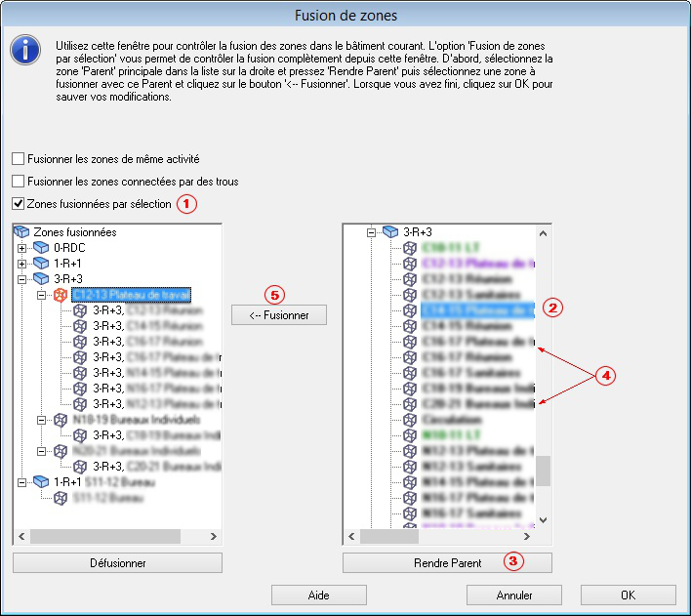
Task: Click the Défusionner button
Action: [117, 563]
